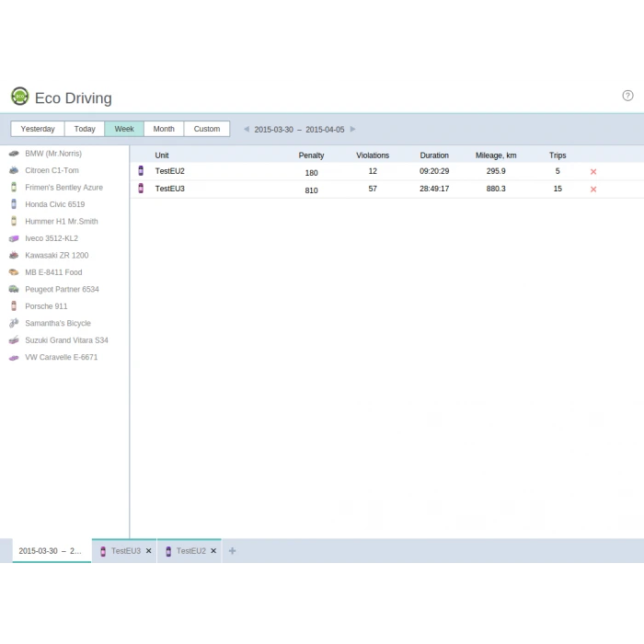Screen dimensions: 644x644
Task: Click the Eco Driving logo icon
Action: click(x=19, y=97)
